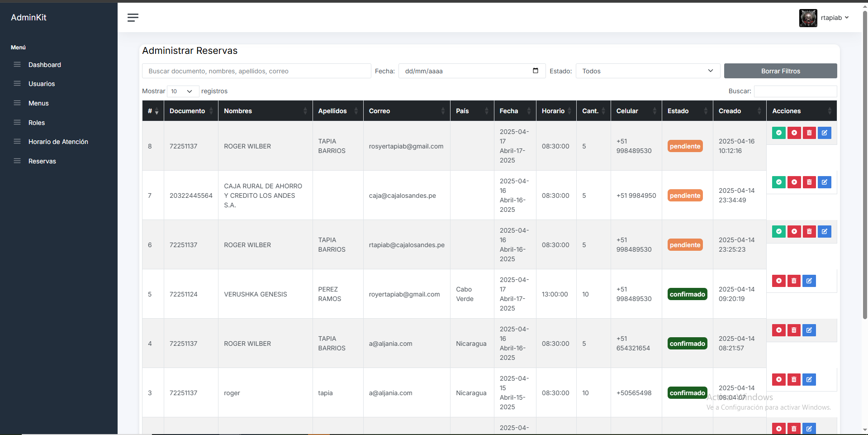
Task: Click the pendiente badge of reservation 8
Action: click(685, 146)
